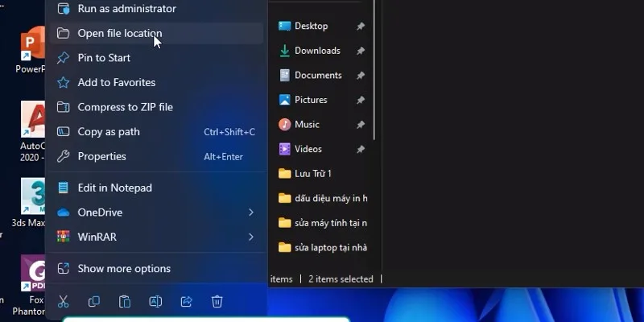Click the Rename icon
Viewport: 644px width, 322px height.
155,301
